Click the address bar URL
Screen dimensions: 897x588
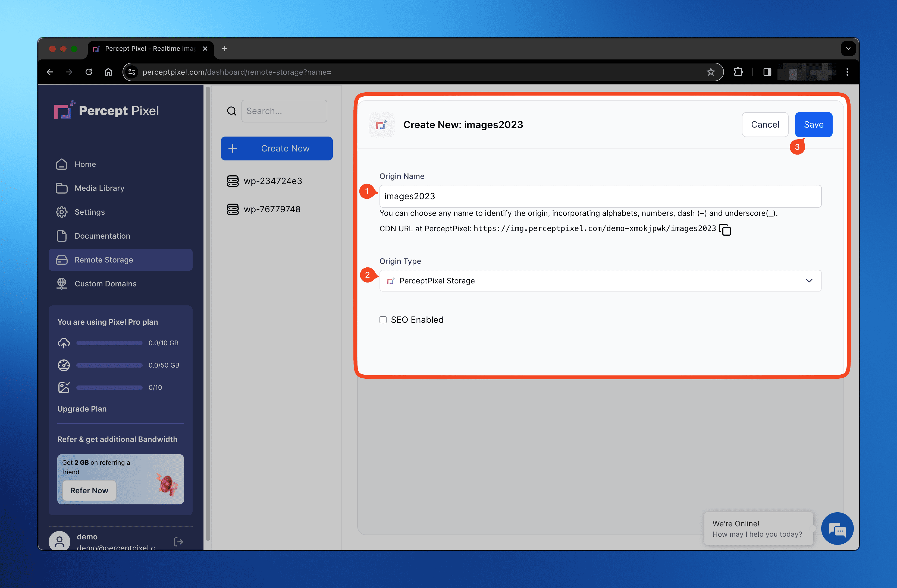pos(237,72)
